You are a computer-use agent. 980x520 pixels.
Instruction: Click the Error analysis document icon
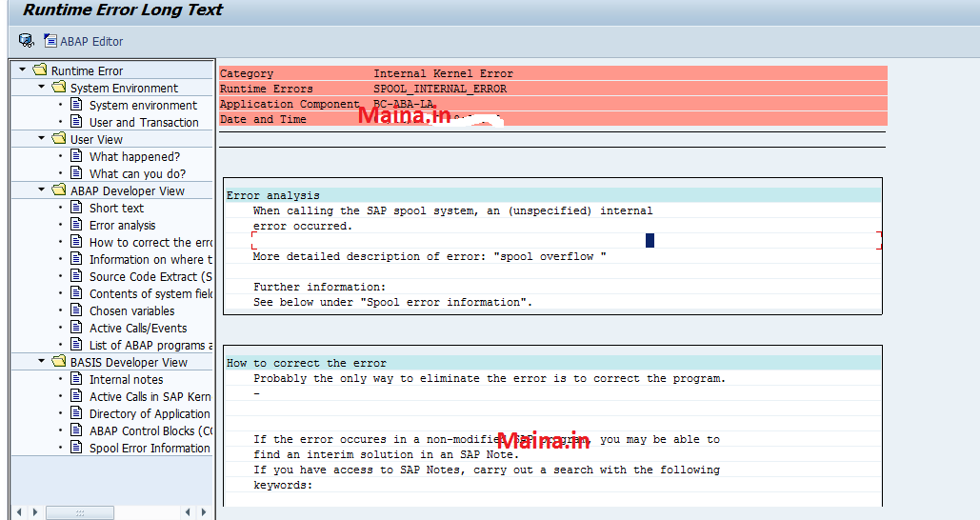(76, 224)
